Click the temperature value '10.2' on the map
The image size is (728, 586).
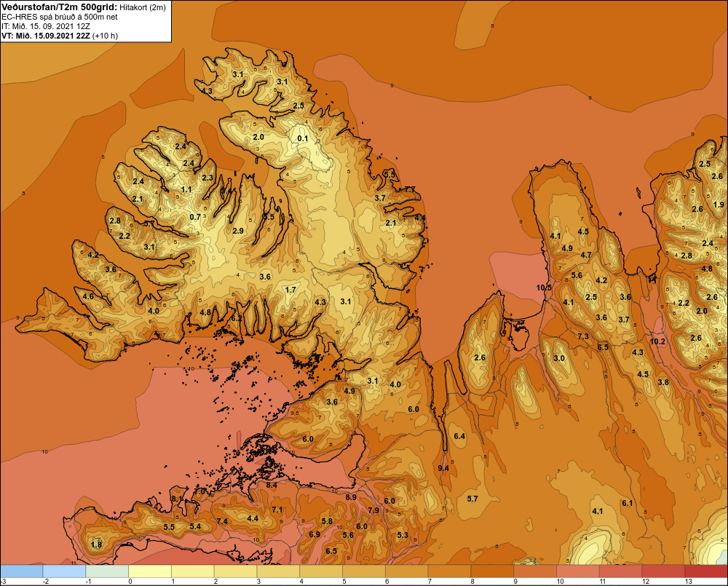tap(657, 341)
